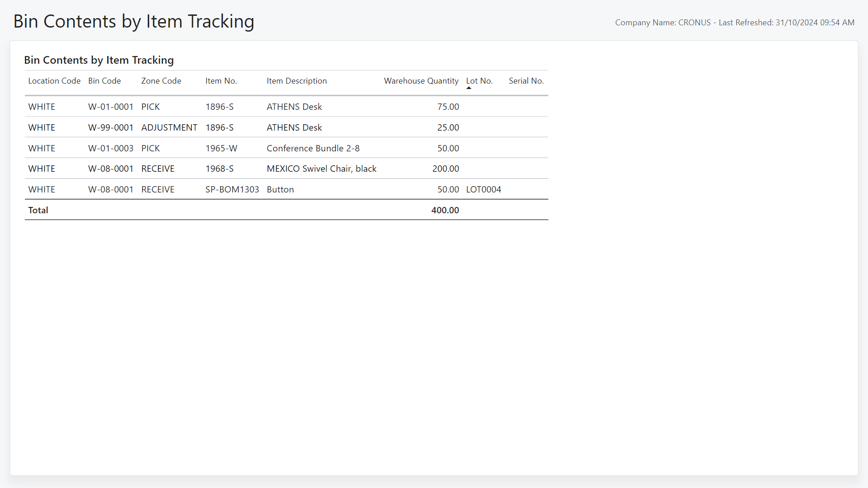This screenshot has height=488, width=868.
Task: Select the MEXICO Swivel Chair row
Action: (x=321, y=169)
